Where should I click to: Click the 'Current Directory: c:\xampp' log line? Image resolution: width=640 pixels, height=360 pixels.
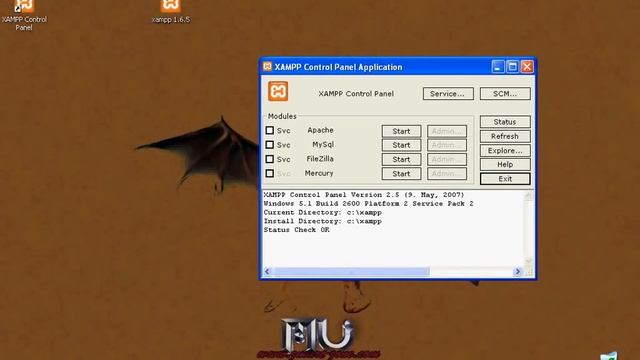point(322,212)
